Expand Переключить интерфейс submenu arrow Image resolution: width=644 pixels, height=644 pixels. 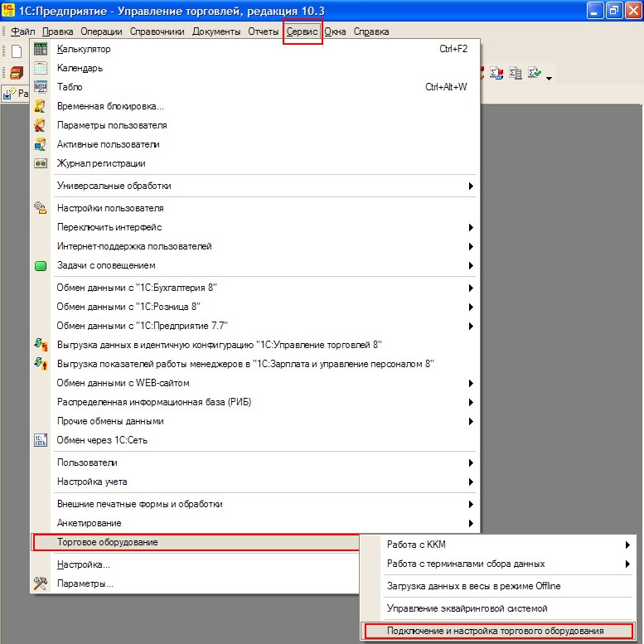pos(471,227)
